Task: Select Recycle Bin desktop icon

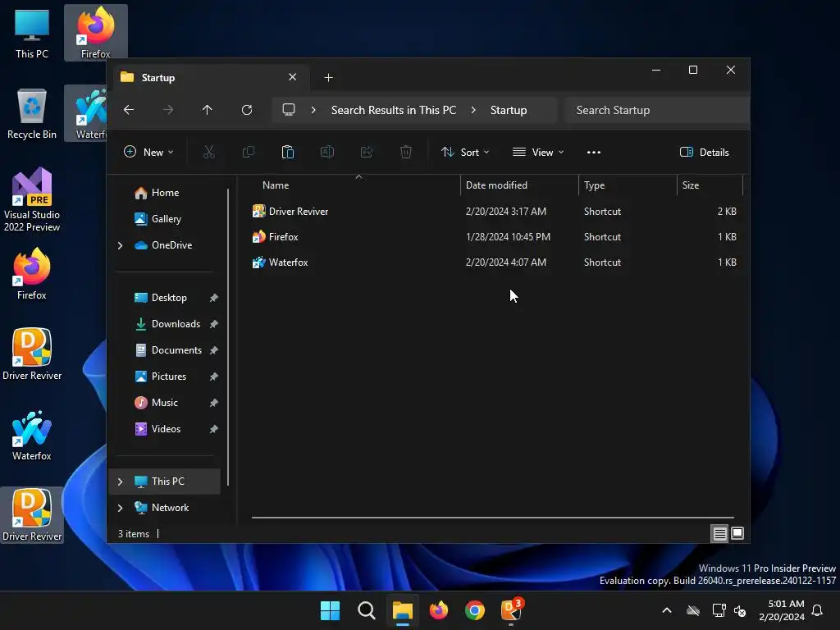Action: coord(32,114)
